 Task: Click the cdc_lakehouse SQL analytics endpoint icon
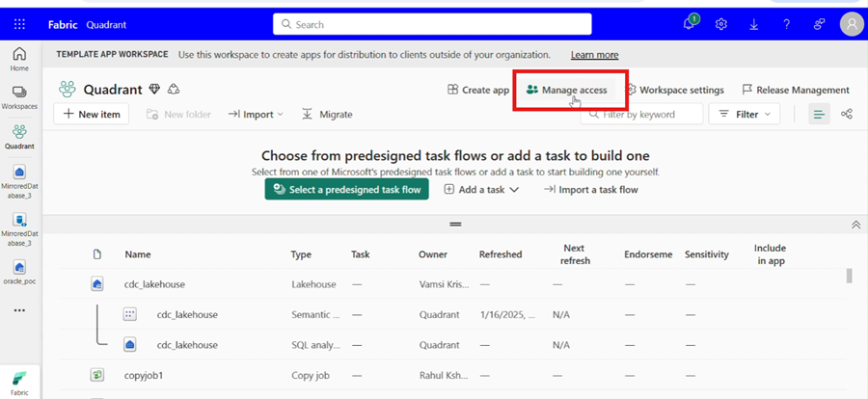(x=129, y=345)
